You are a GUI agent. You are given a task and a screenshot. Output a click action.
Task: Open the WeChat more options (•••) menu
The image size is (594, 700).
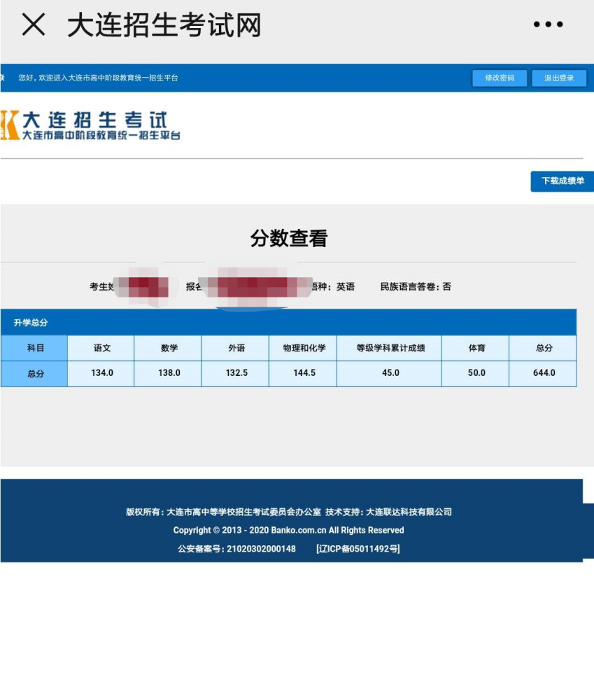click(548, 24)
